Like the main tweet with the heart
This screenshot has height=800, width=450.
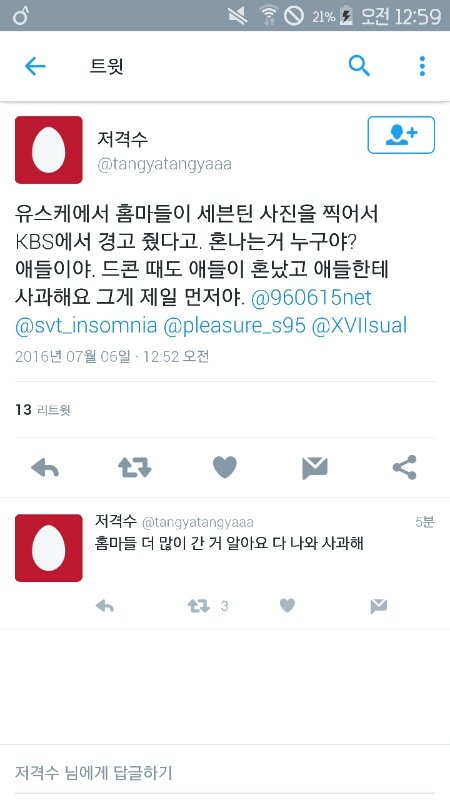click(x=224, y=467)
